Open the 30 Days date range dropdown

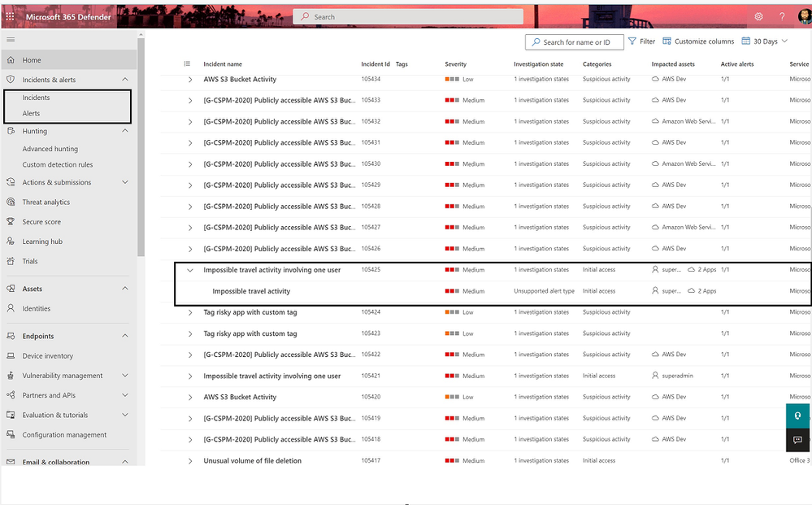coord(765,41)
